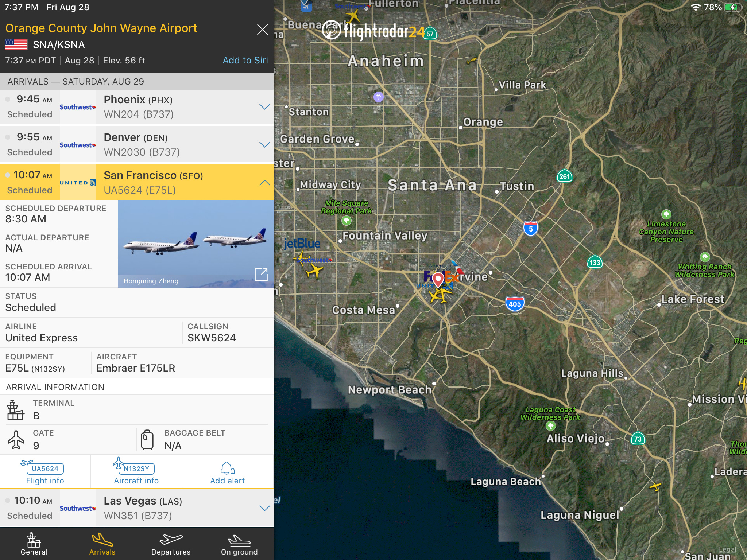Collapse the San Francisco UA5624 row
The height and width of the screenshot is (560, 747).
264,183
